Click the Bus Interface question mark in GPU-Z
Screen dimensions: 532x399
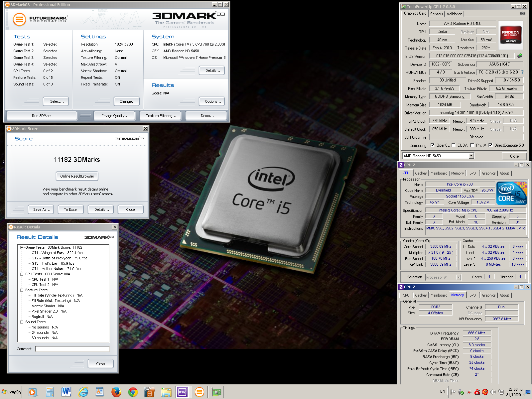[522, 72]
